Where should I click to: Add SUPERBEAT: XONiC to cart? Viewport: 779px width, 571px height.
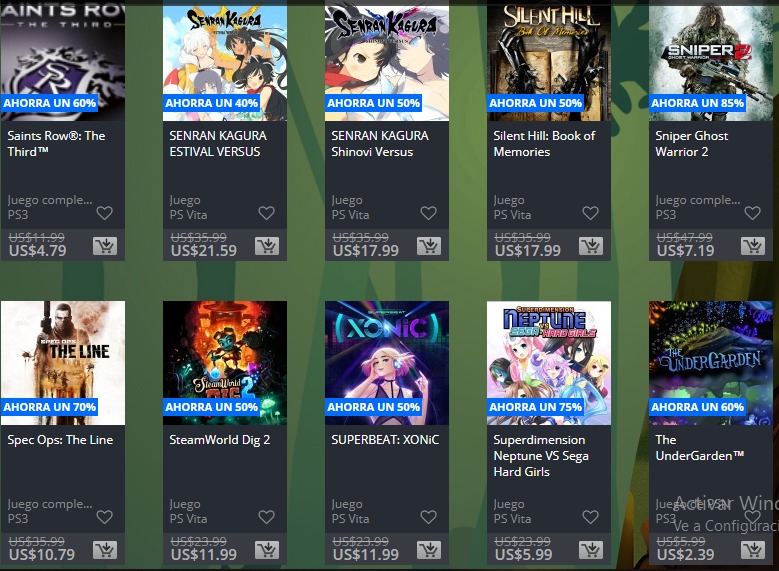[x=429, y=550]
